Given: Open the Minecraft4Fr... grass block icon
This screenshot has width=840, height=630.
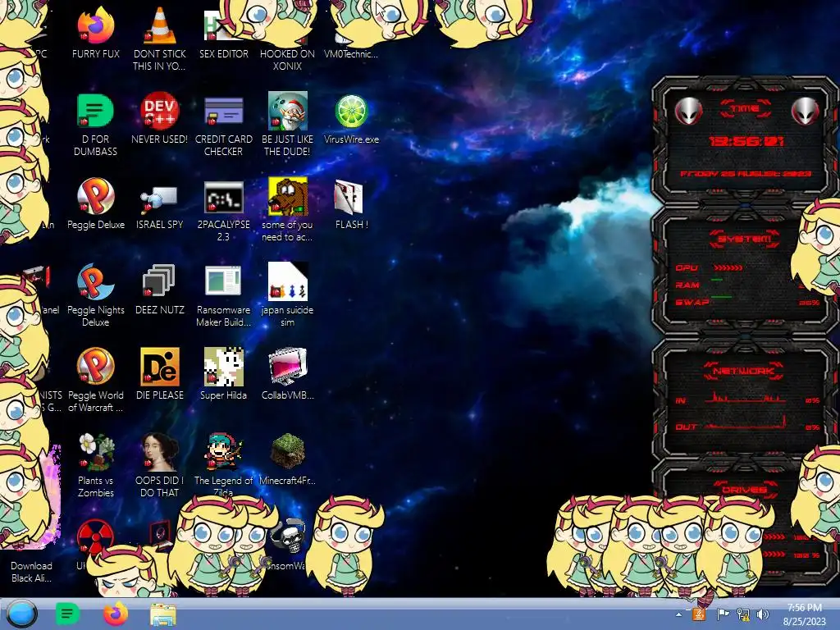Looking at the screenshot, I should (288, 452).
